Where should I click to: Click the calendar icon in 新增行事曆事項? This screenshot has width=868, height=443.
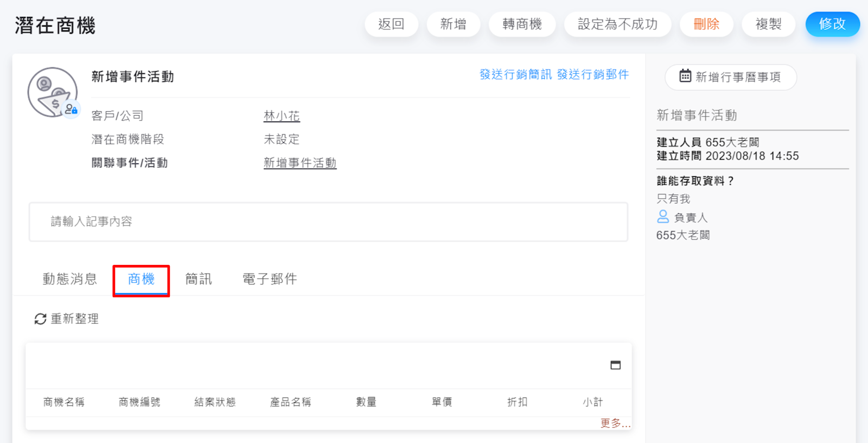(685, 77)
